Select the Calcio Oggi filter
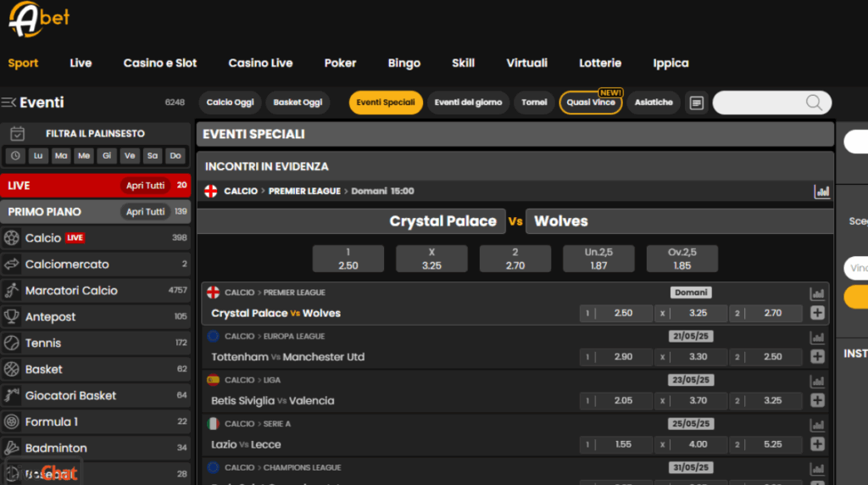Screen dimensions: 868x485 point(231,103)
